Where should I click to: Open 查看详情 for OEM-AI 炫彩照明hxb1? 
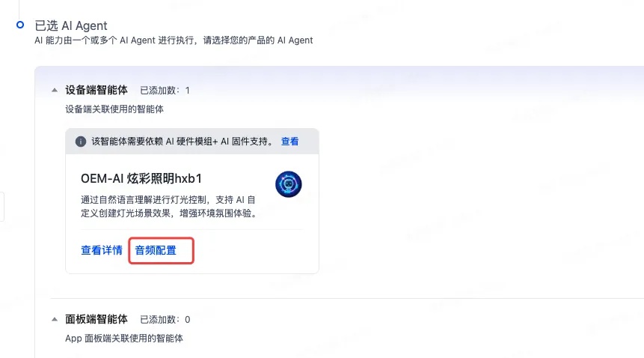point(102,250)
